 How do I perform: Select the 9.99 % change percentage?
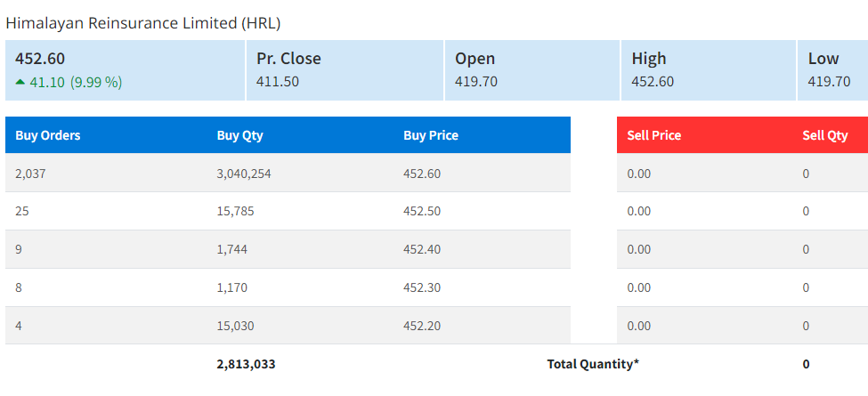point(96,82)
